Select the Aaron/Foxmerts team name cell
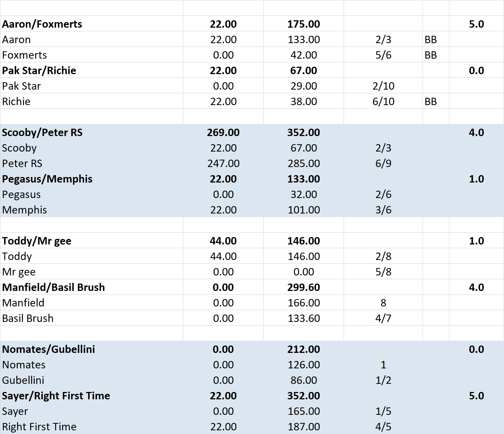 pos(42,24)
